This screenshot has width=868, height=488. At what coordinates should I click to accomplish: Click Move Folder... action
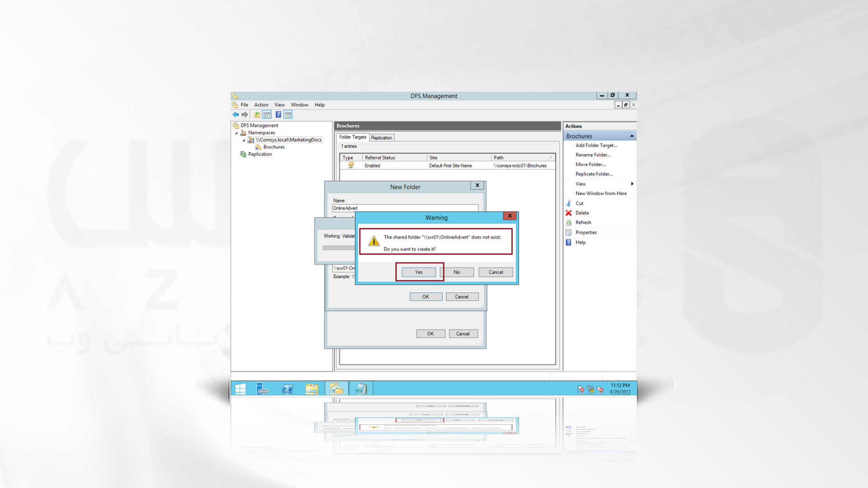(x=590, y=164)
